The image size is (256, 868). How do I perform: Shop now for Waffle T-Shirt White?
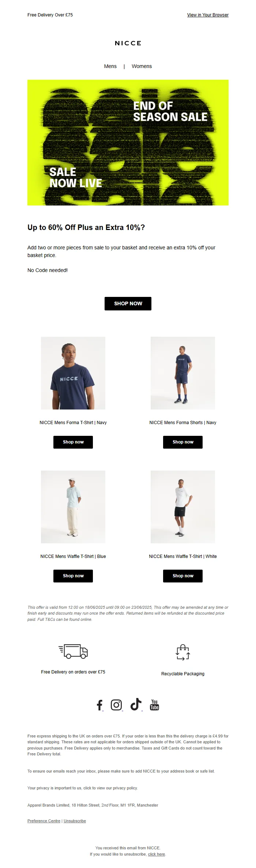183,576
